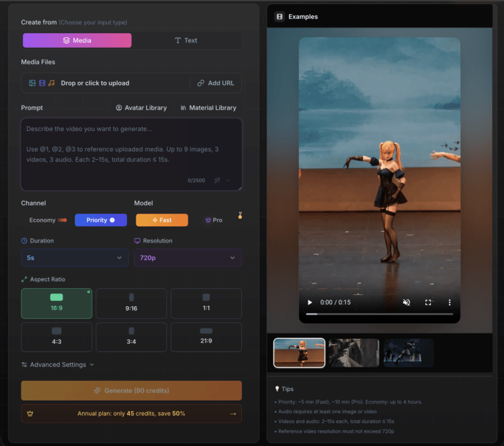
Task: Click the Add URL link icon
Action: 201,83
